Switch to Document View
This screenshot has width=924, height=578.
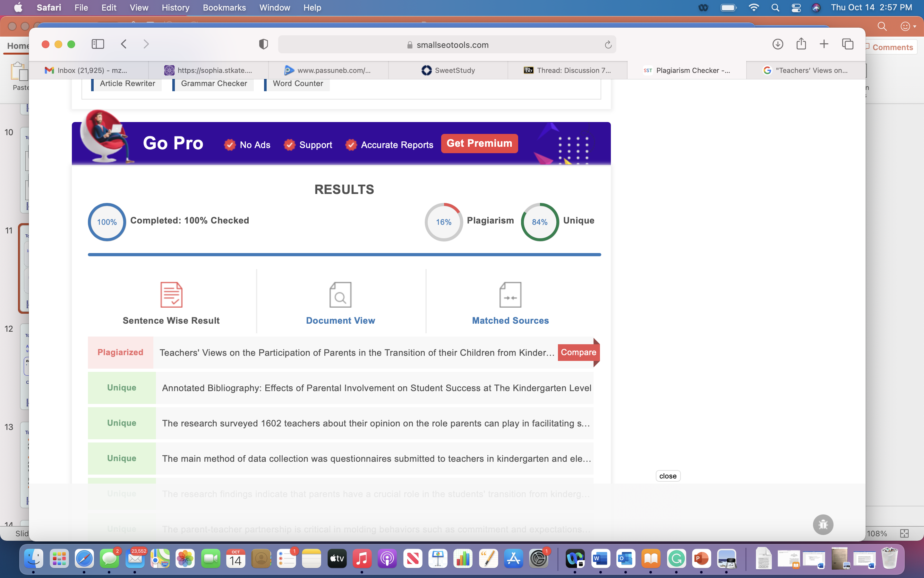click(341, 303)
